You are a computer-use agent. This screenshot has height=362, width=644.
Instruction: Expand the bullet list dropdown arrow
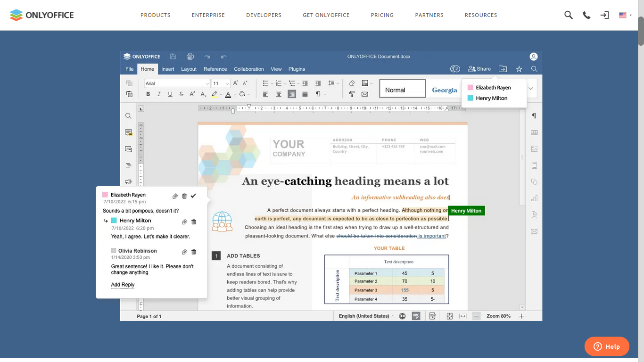tap(273, 83)
